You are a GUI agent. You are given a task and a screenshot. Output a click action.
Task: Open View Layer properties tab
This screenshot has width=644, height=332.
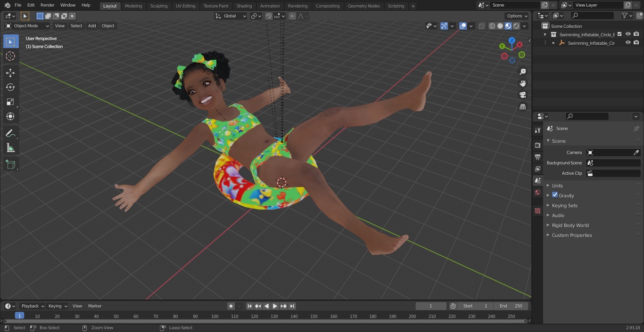point(537,169)
